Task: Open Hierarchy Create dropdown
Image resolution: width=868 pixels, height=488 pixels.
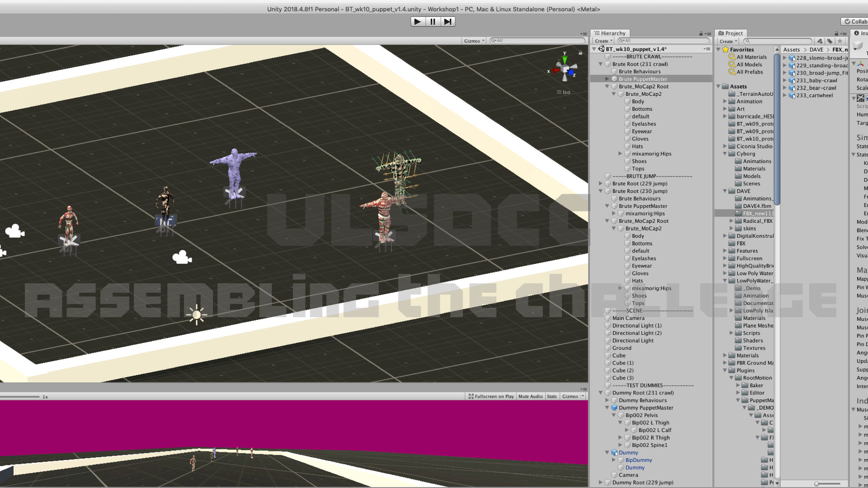Action: [603, 41]
